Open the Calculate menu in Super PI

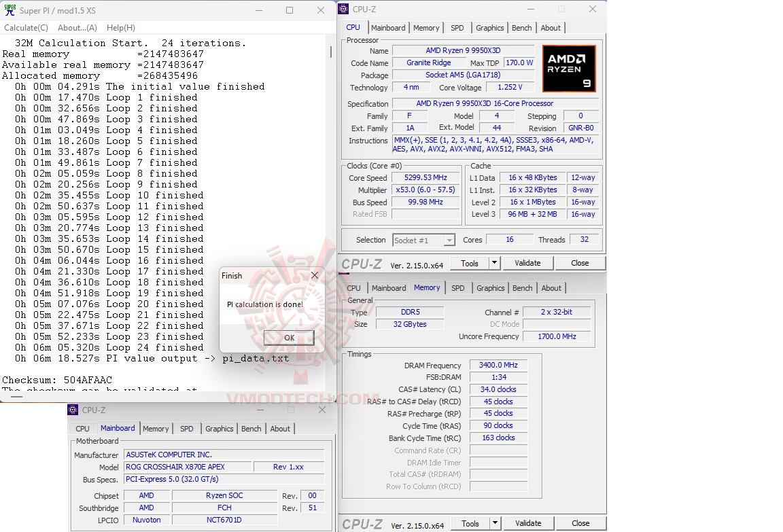coord(26,27)
